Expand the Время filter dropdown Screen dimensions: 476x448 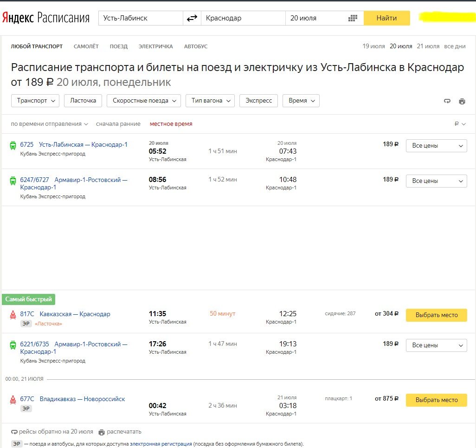click(x=301, y=101)
